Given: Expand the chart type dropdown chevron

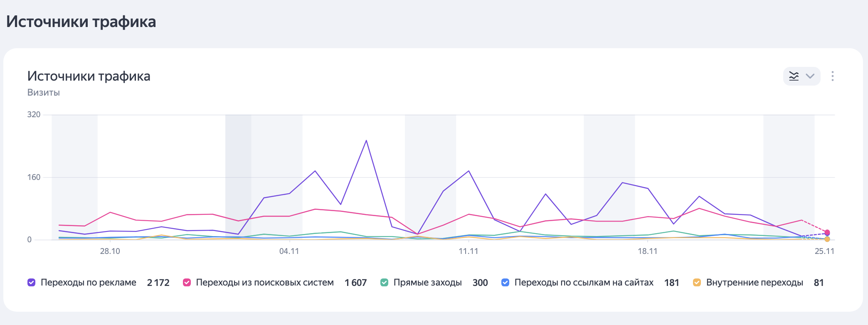Looking at the screenshot, I should coord(810,76).
